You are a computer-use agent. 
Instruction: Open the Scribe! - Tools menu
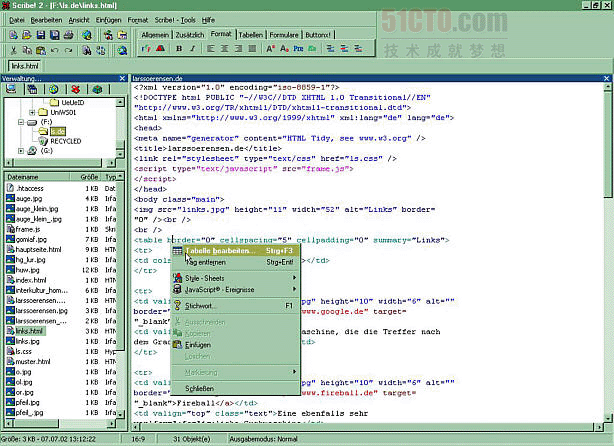[175, 20]
